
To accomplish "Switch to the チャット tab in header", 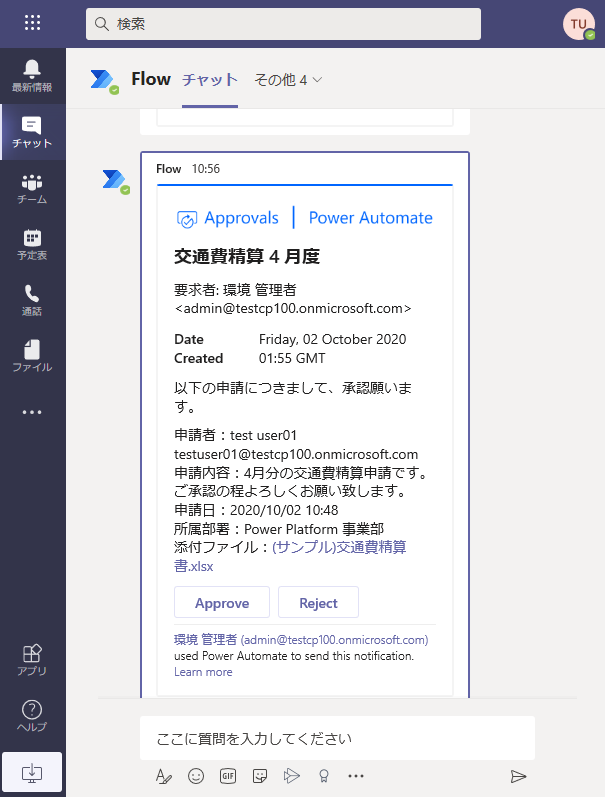I will point(210,79).
